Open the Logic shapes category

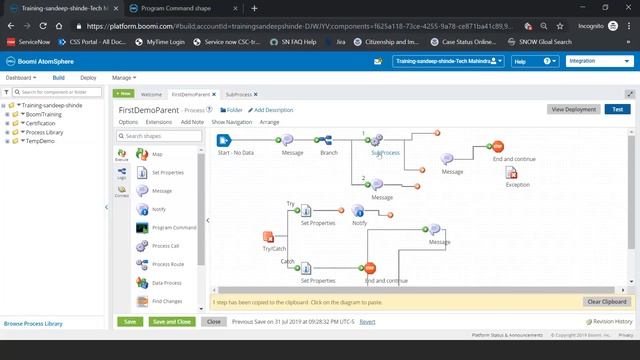[122, 173]
